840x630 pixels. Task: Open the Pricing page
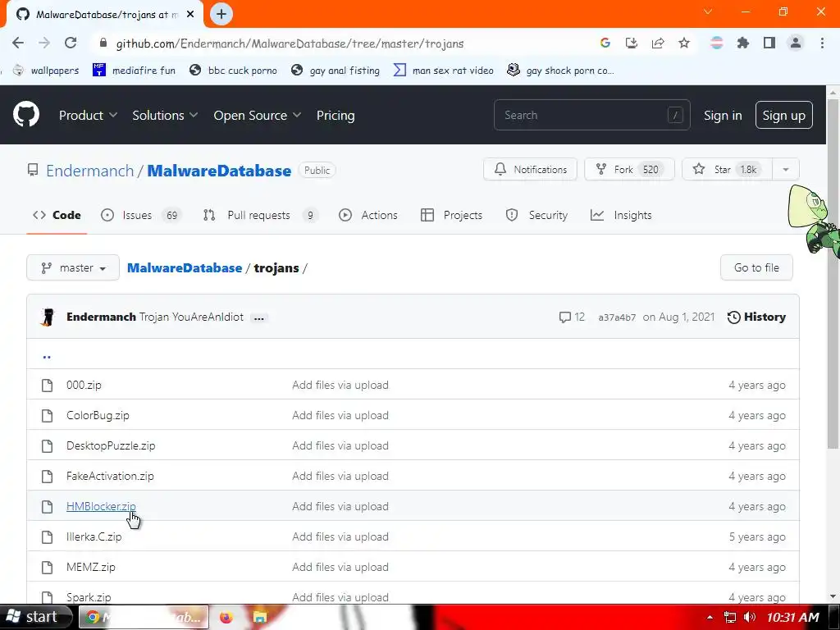336,115
